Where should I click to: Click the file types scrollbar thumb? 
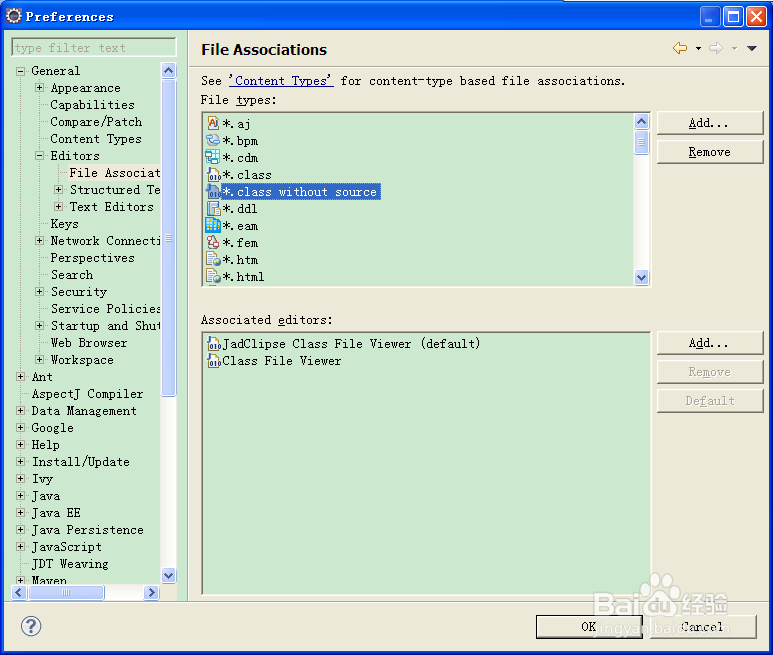pos(641,143)
